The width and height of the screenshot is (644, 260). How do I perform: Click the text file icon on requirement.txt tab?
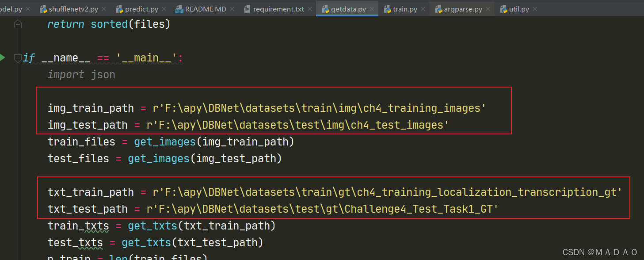pyautogui.click(x=248, y=8)
